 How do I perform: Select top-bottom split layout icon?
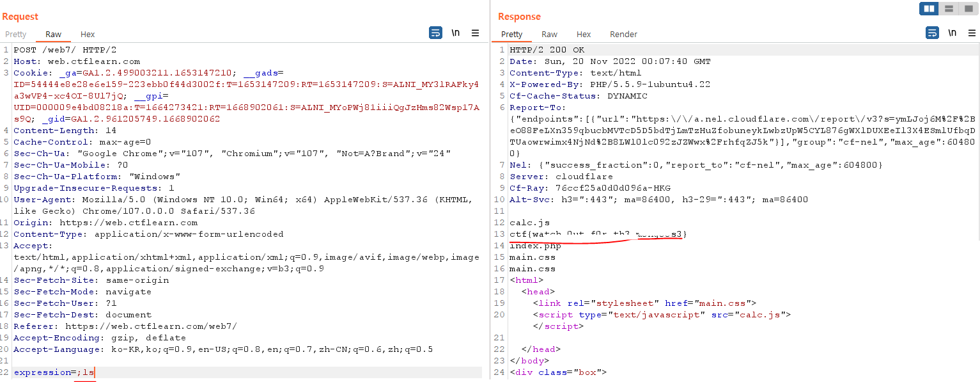[949, 8]
